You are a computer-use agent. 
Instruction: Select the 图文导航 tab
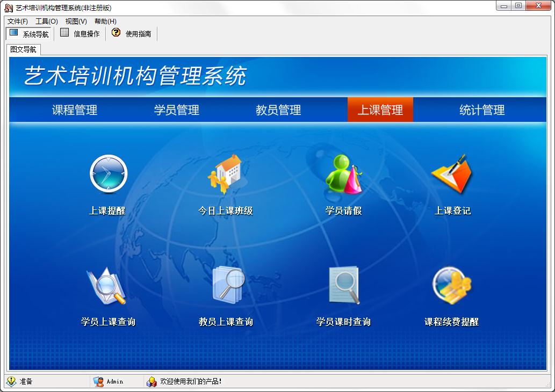click(x=23, y=49)
